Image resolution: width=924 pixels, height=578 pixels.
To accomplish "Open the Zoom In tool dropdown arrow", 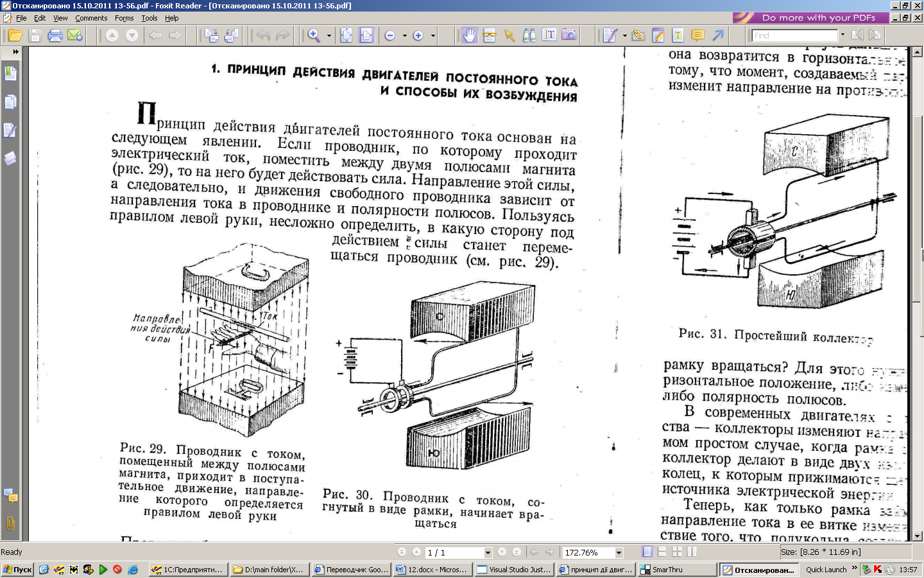I will [x=329, y=35].
